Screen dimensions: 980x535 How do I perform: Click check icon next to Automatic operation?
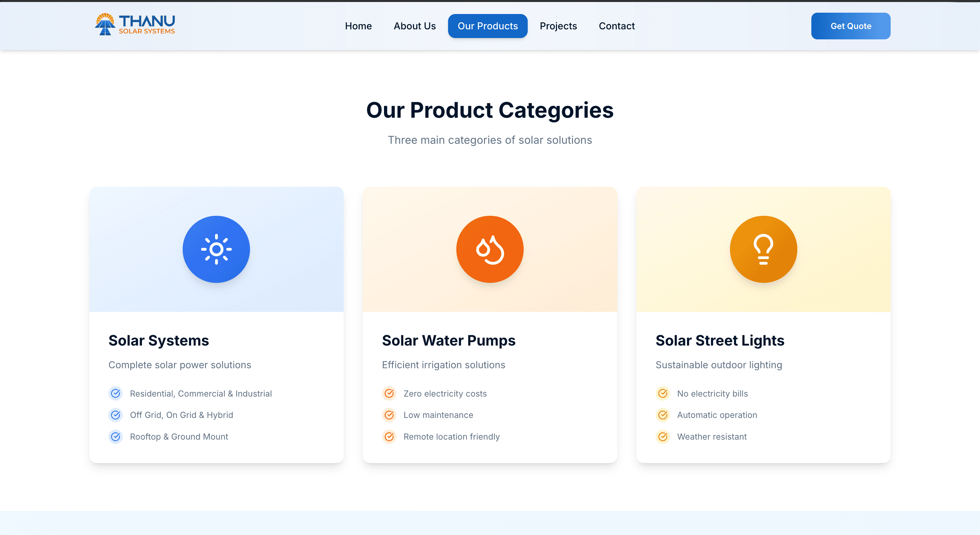tap(663, 415)
